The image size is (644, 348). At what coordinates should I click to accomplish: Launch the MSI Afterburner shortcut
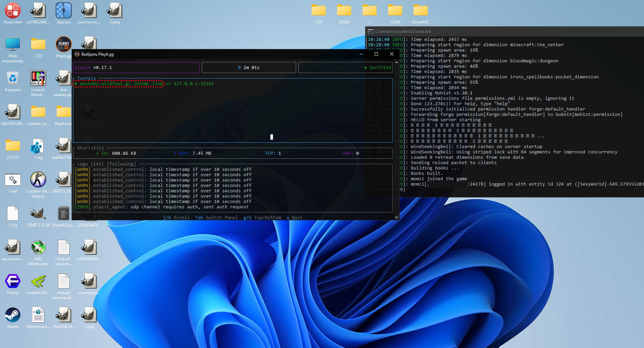pos(38,248)
